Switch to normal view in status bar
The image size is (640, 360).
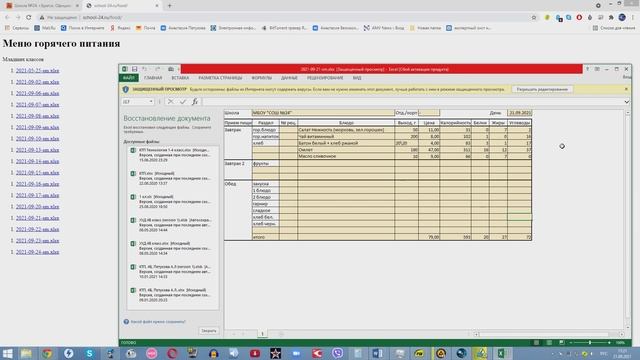pyautogui.click(x=536, y=342)
